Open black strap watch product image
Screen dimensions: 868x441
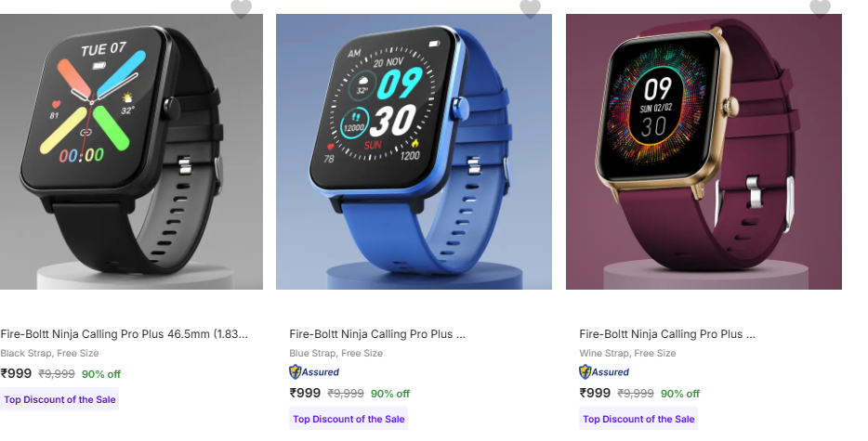tap(131, 151)
